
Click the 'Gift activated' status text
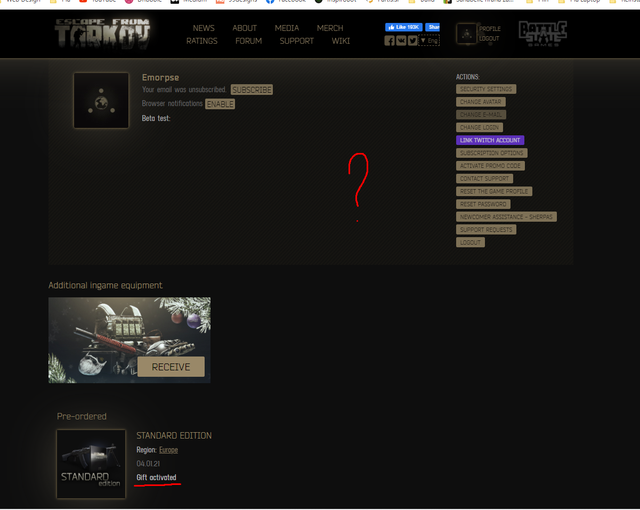tap(156, 477)
